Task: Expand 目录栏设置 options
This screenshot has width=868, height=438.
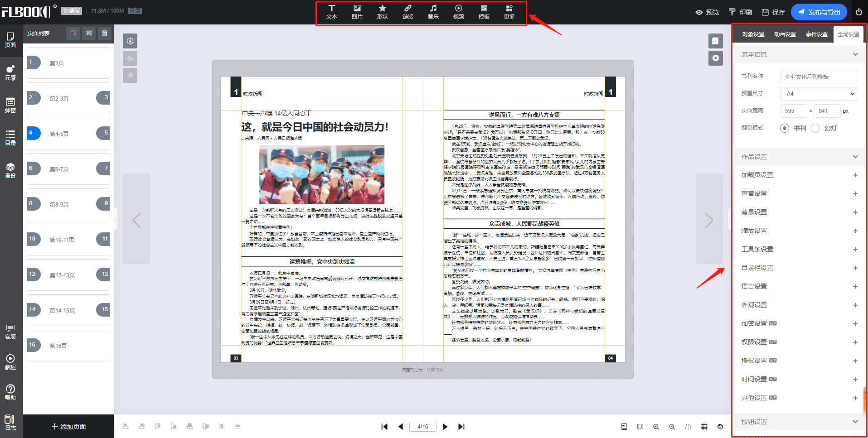Action: click(855, 268)
